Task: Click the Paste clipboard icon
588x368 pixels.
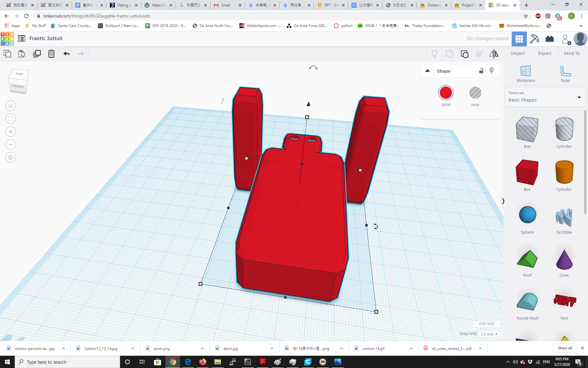Action: (22, 54)
